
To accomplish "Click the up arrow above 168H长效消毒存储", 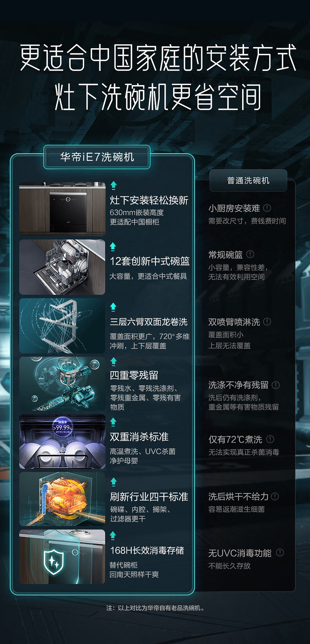I will point(113,535).
